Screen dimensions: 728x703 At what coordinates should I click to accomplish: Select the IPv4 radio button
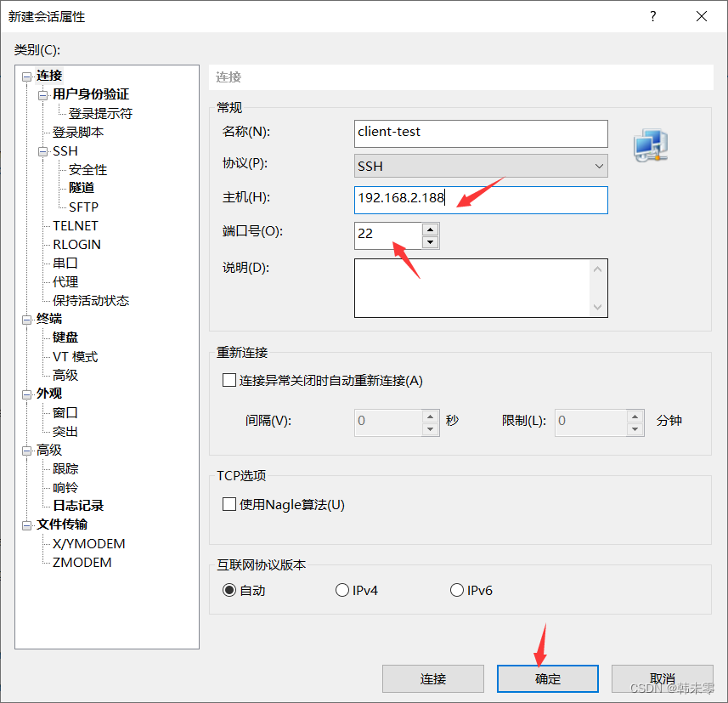342,590
